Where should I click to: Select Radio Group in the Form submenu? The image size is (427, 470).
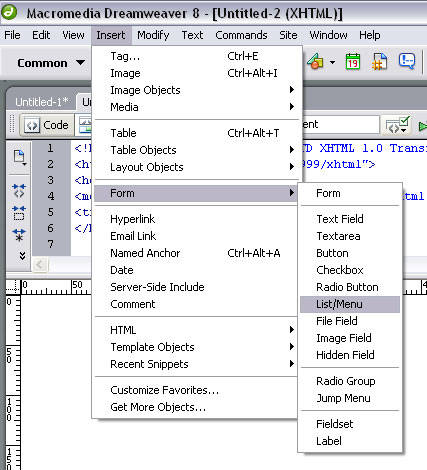[350, 381]
